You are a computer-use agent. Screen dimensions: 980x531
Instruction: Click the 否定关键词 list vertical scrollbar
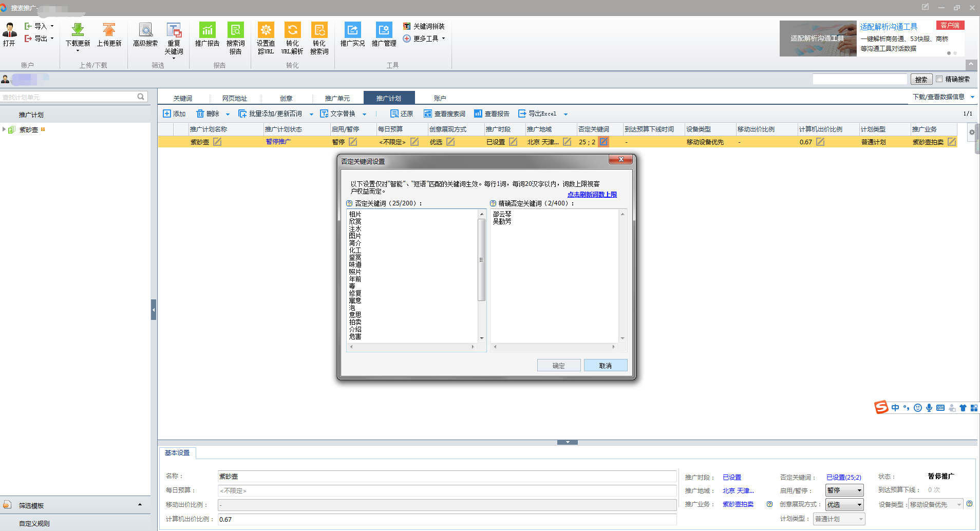click(481, 260)
